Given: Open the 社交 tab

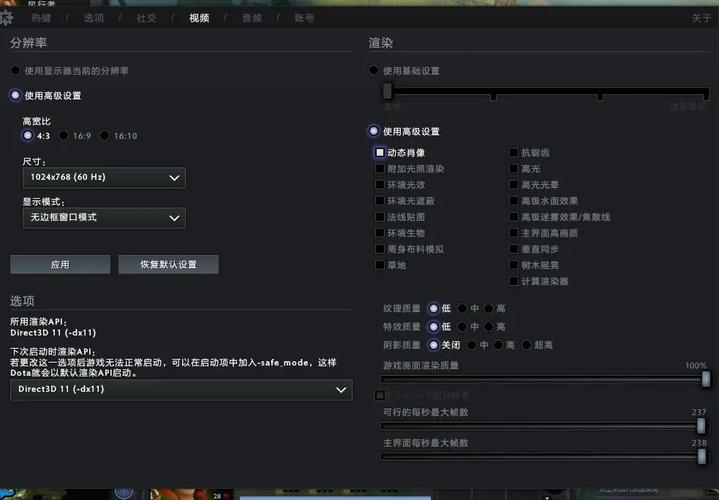Looking at the screenshot, I should click(147, 18).
